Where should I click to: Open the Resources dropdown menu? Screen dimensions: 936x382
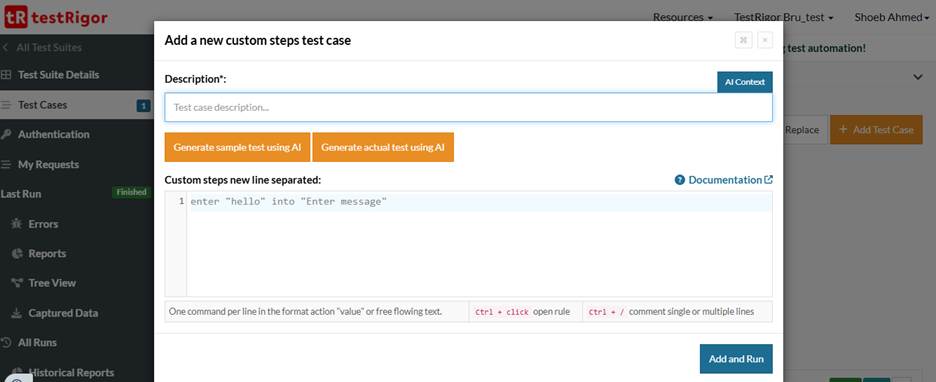coord(683,17)
